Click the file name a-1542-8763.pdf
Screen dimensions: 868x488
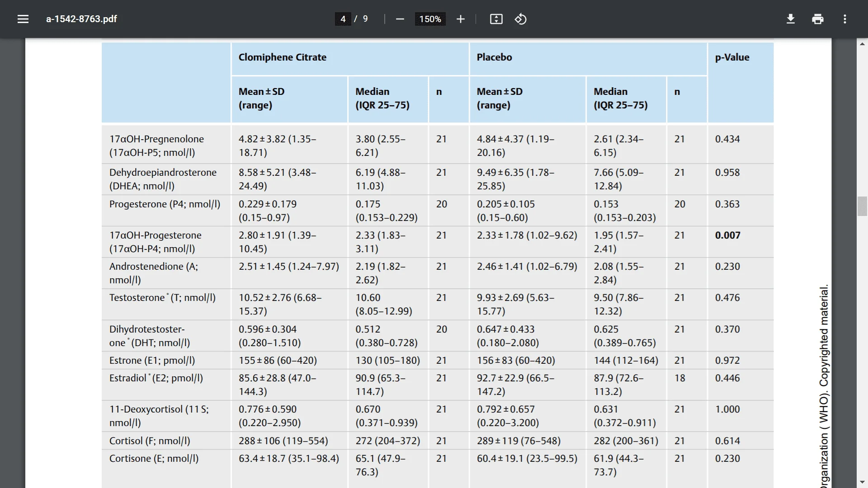(x=81, y=19)
